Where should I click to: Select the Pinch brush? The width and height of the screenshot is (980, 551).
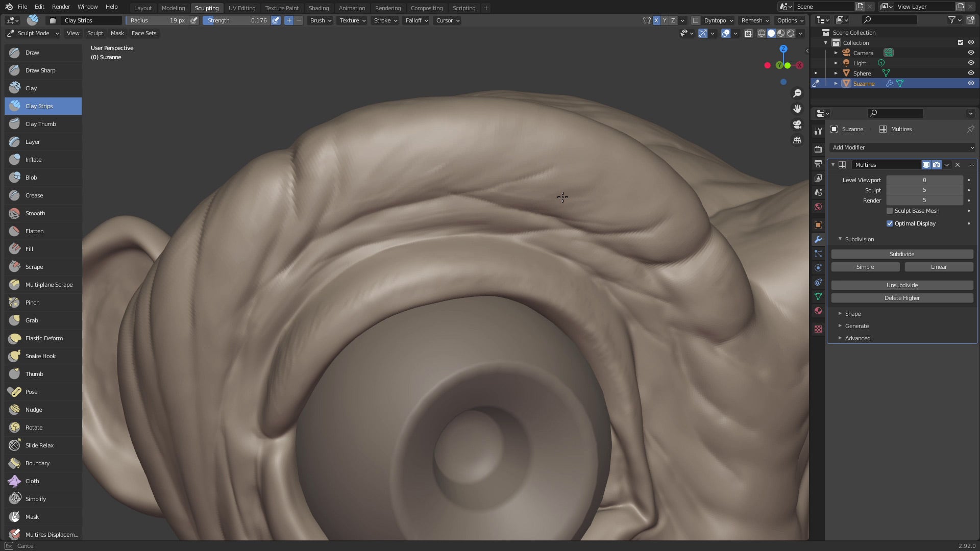(x=43, y=303)
